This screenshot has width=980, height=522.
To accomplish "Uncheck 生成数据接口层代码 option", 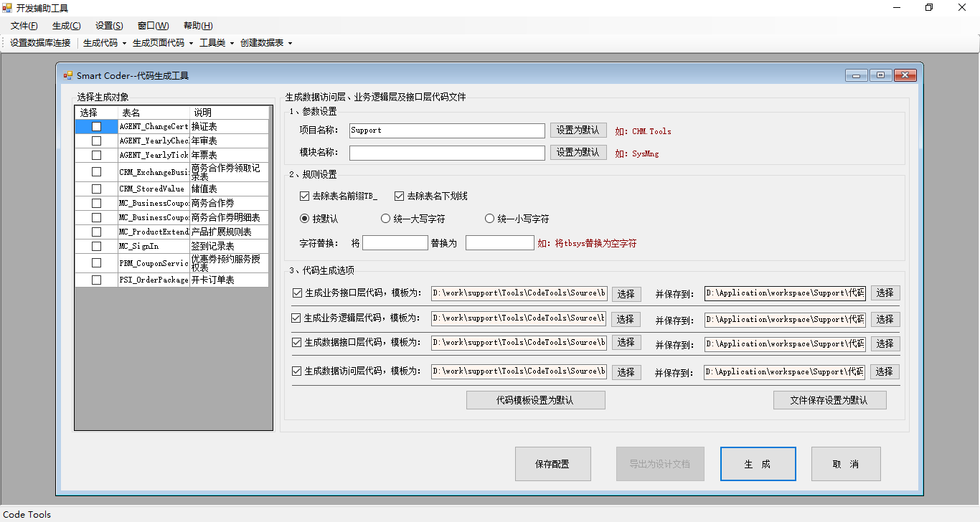I will [297, 343].
